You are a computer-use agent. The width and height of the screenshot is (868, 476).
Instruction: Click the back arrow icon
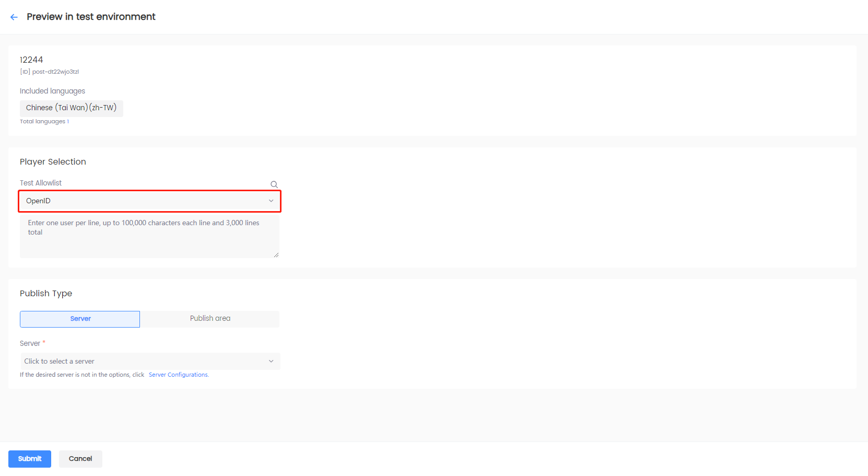14,17
